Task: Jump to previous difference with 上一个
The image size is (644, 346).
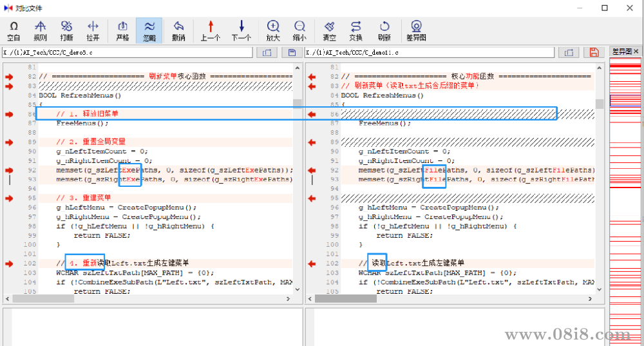Action: click(x=210, y=30)
